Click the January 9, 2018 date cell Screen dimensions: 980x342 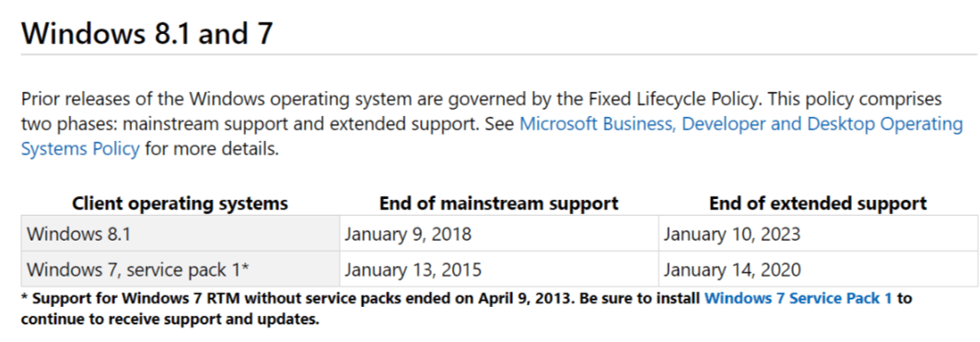(499, 234)
